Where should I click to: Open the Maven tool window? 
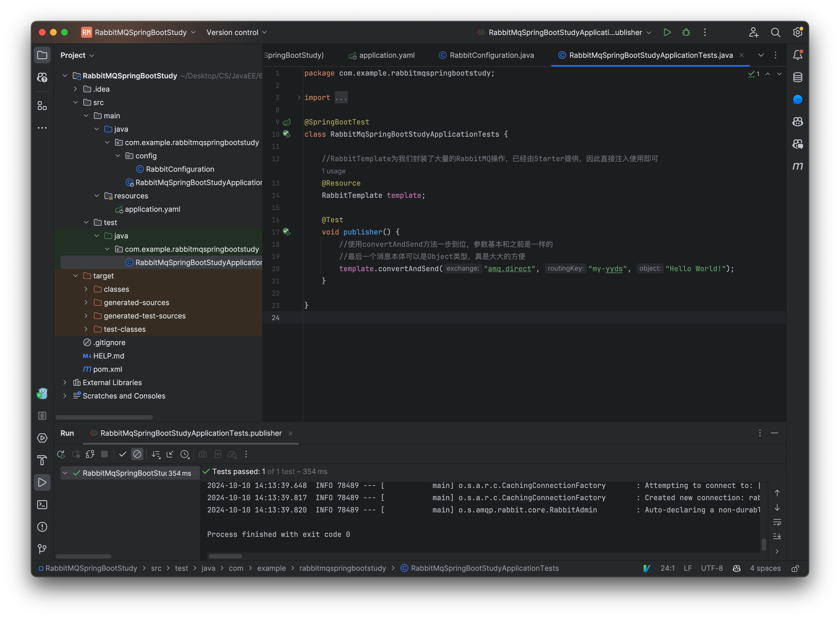(x=797, y=166)
